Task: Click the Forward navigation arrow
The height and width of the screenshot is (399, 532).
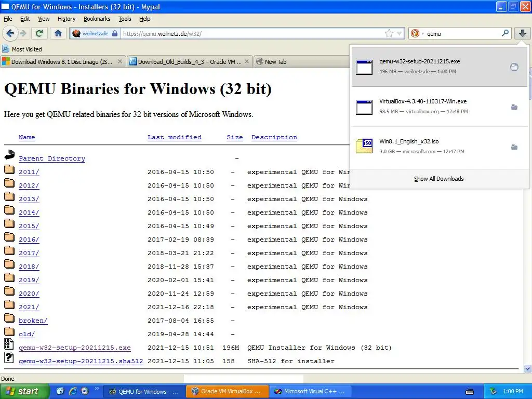Action: tap(23, 33)
